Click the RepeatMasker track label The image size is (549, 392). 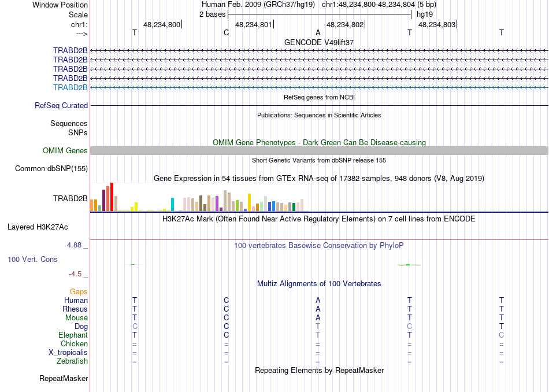coord(64,379)
